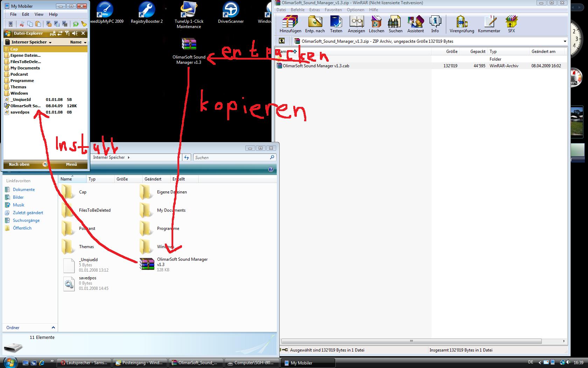Open RegistryBooster 2 desktop shortcut
Viewport: 588px width, 368px height.
(x=147, y=13)
